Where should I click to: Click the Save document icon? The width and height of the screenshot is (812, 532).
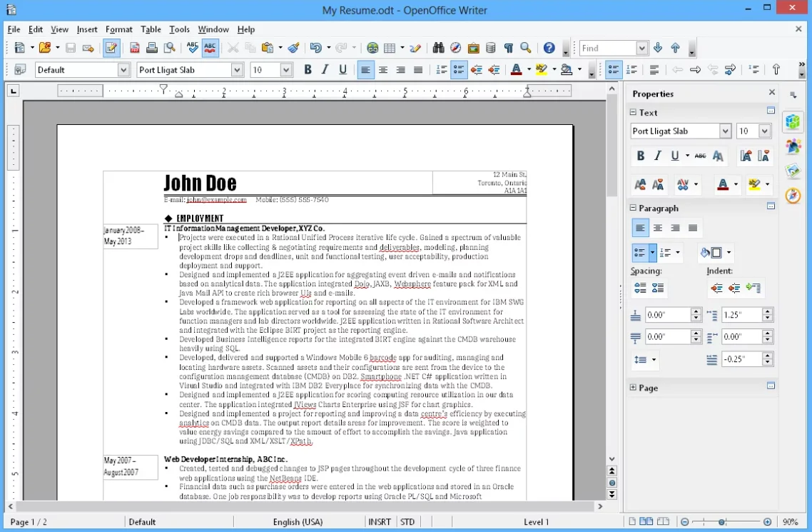(x=71, y=49)
